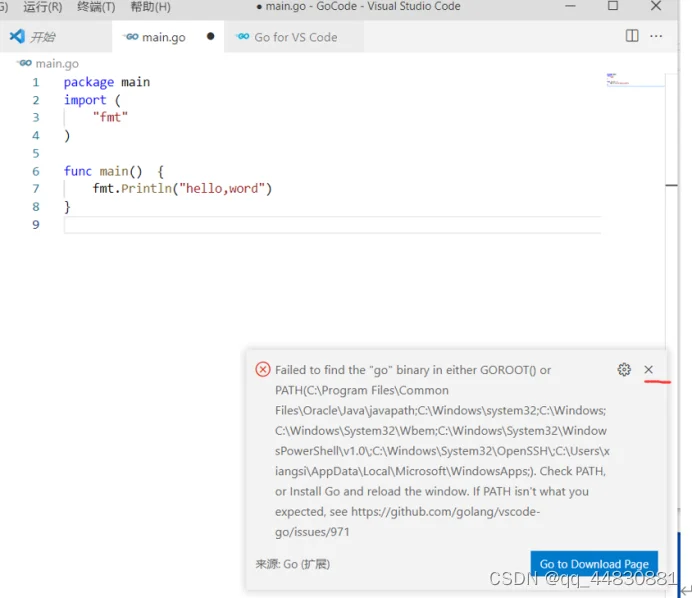Open the 终端(T) menu

(x=96, y=7)
